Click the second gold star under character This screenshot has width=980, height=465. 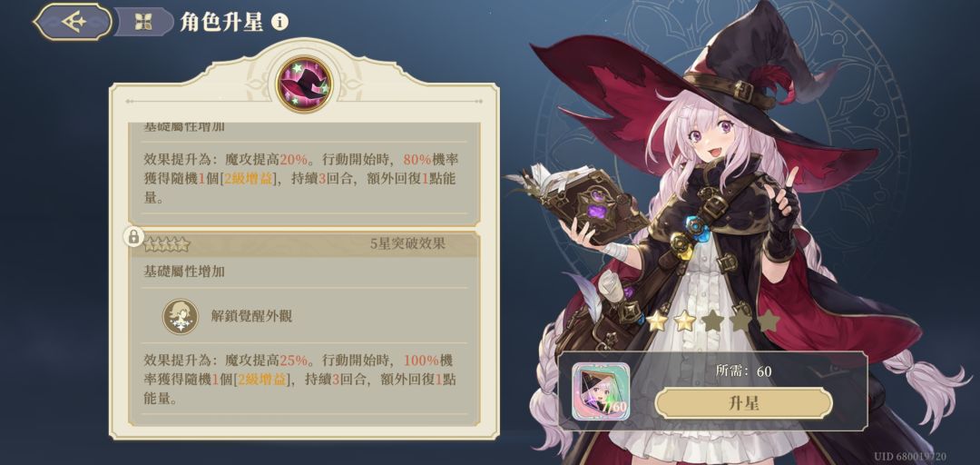coord(685,322)
